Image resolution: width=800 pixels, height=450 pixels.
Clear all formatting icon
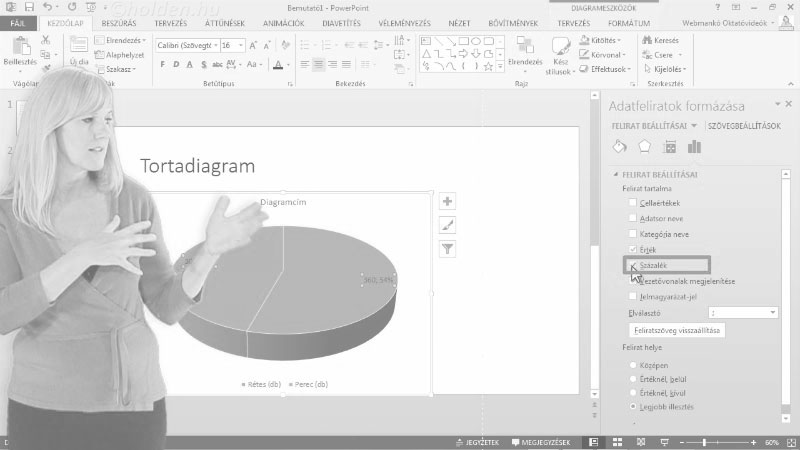286,45
